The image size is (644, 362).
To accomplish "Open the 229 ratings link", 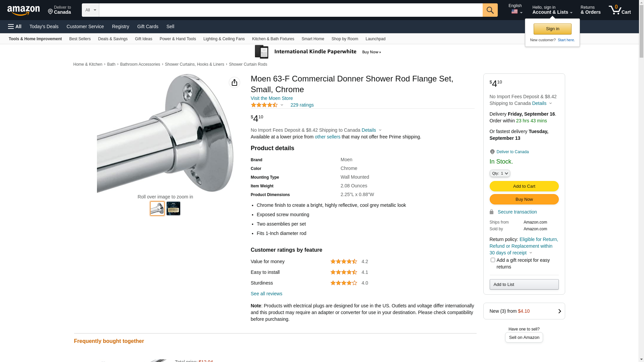I will click(x=302, y=105).
